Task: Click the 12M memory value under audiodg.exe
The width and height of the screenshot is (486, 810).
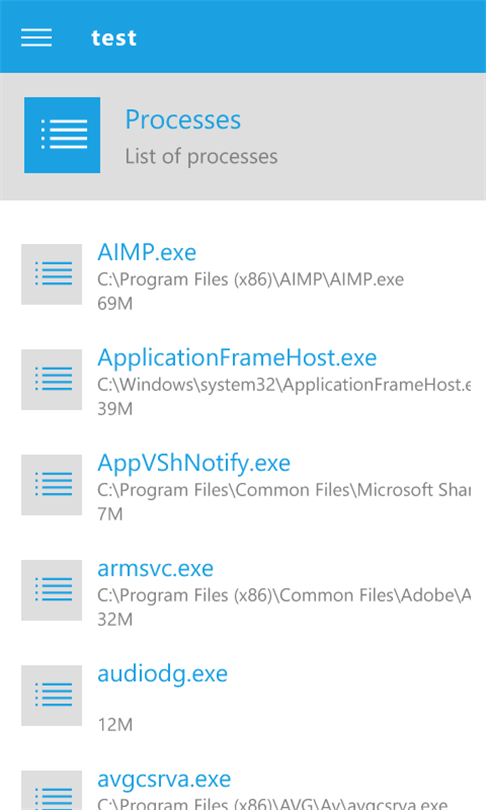Action: (115, 725)
